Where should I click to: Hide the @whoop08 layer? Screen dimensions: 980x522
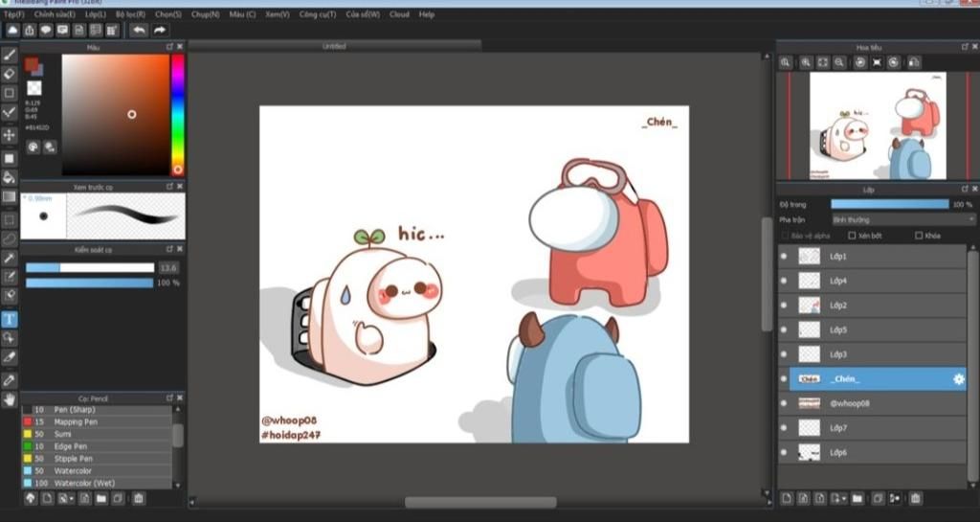click(784, 403)
